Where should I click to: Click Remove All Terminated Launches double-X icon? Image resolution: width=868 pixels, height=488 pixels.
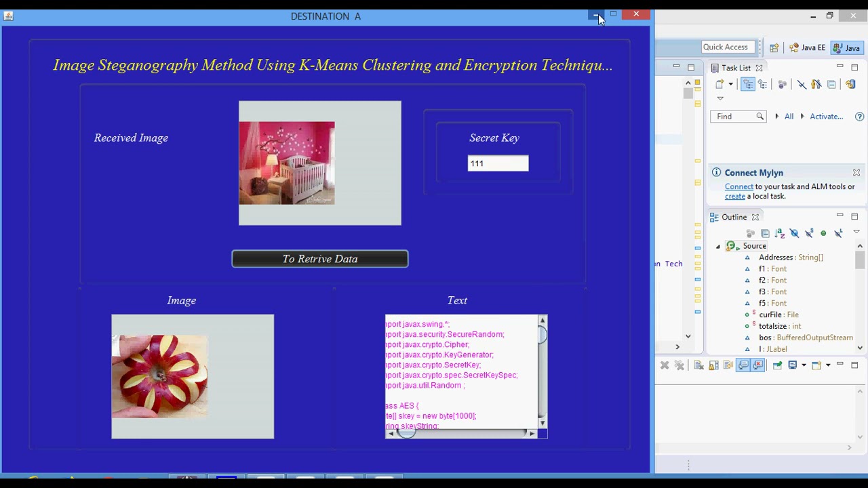coord(679,365)
